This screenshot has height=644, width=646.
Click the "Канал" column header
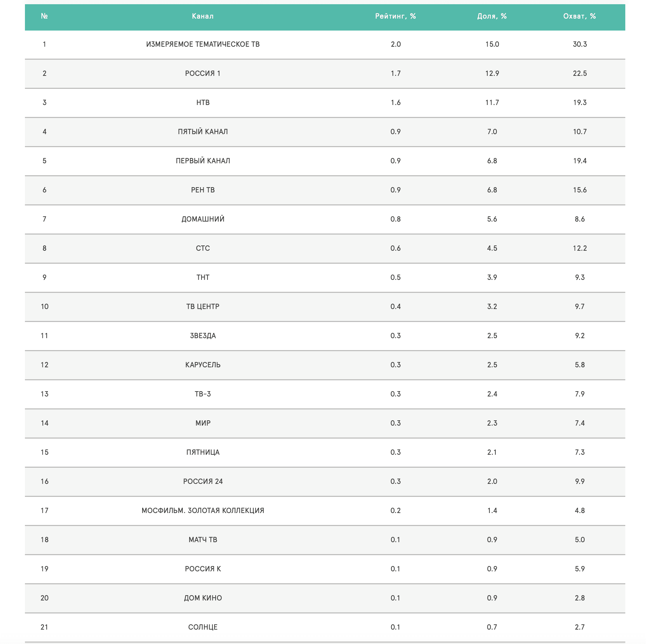[203, 16]
